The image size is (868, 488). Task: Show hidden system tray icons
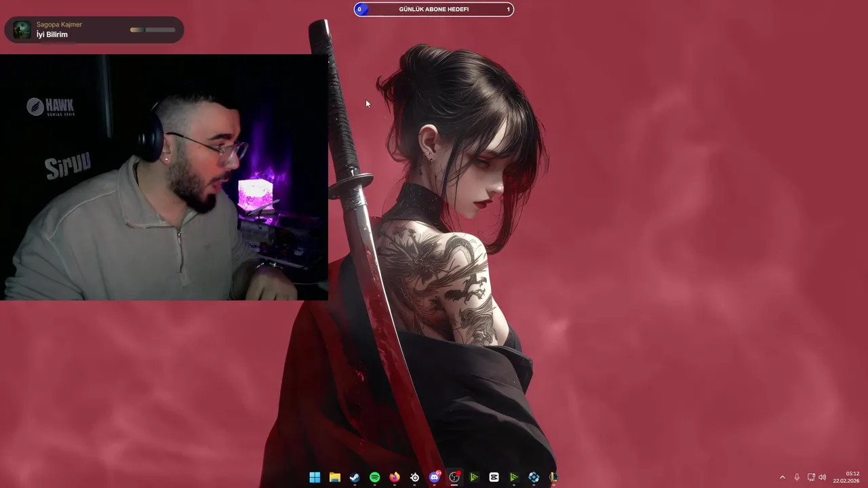[x=782, y=477]
